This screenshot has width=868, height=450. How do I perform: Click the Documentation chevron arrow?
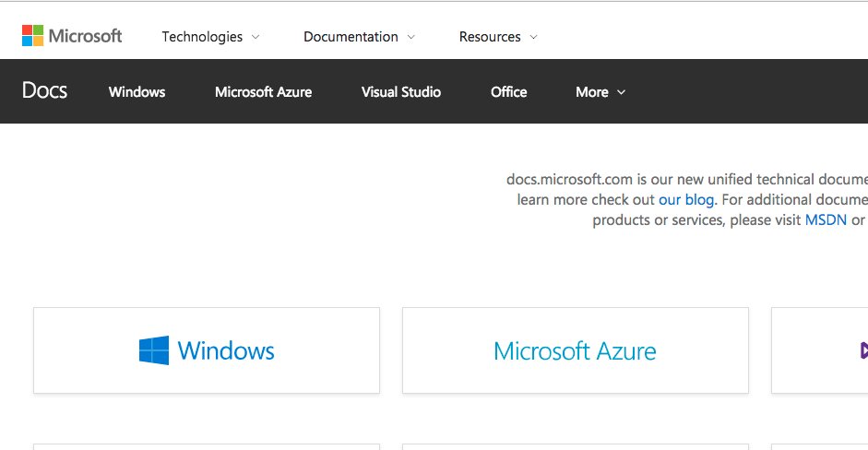click(x=410, y=37)
